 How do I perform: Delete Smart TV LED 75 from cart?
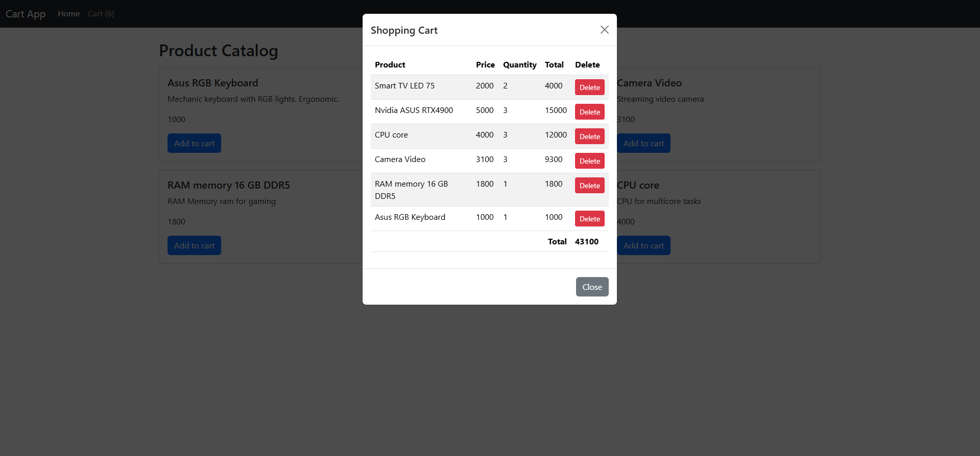pyautogui.click(x=589, y=87)
